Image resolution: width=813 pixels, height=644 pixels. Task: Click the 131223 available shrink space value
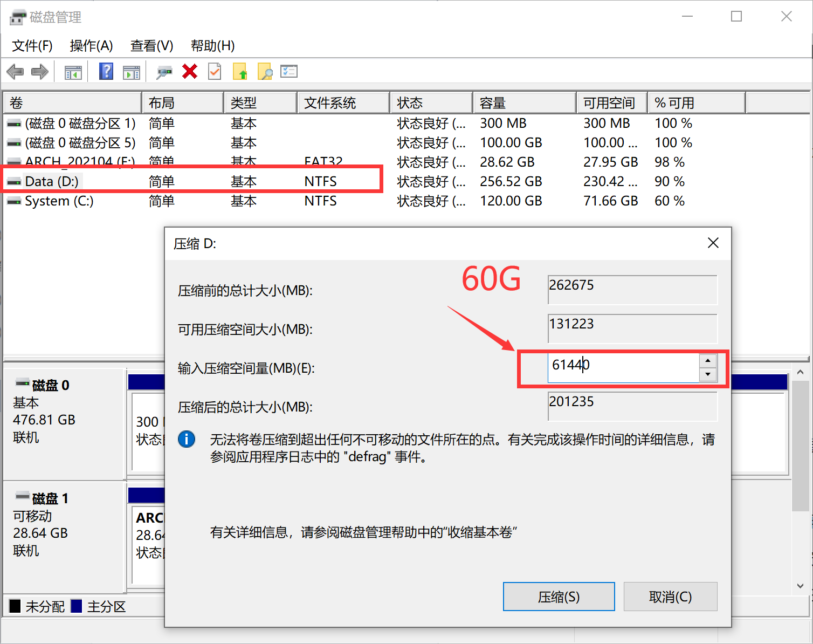pos(632,328)
